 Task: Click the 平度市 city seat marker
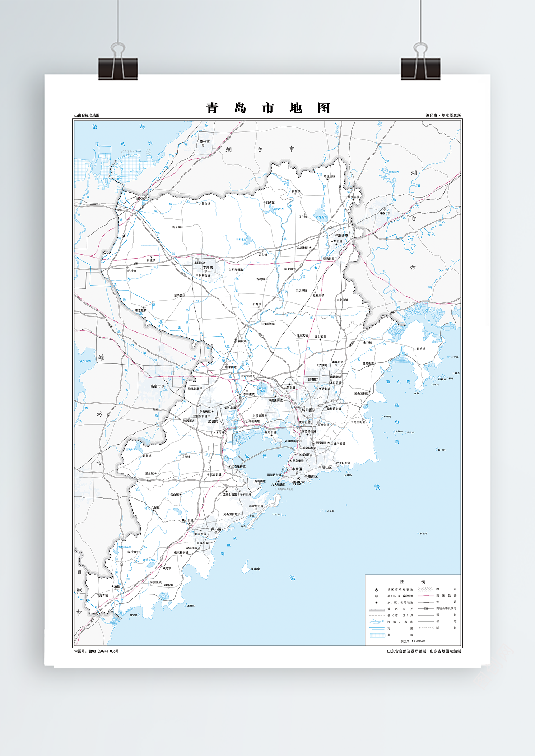coord(206,272)
